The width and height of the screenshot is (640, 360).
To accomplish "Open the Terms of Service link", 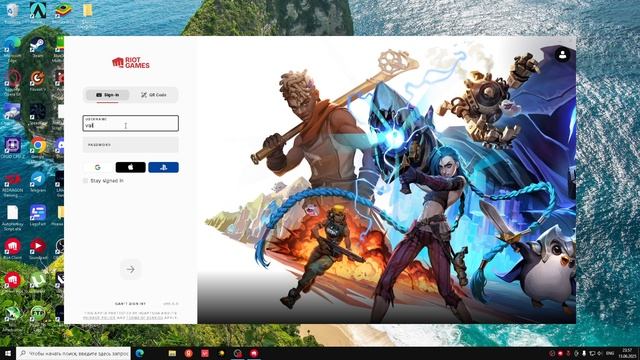I will tap(145, 318).
